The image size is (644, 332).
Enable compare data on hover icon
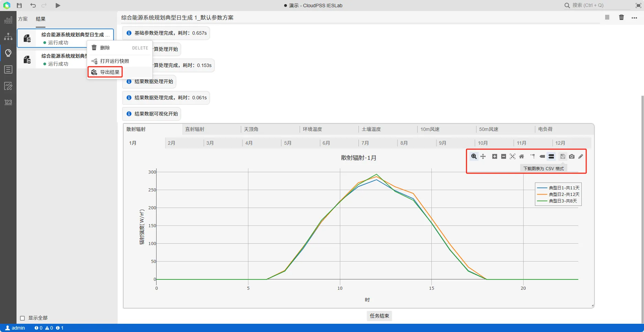click(x=551, y=156)
